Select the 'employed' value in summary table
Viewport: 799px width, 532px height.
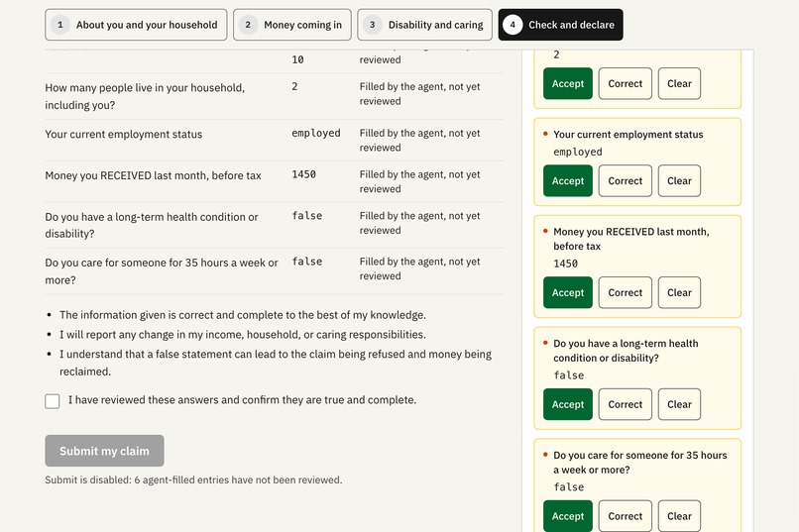(x=316, y=133)
